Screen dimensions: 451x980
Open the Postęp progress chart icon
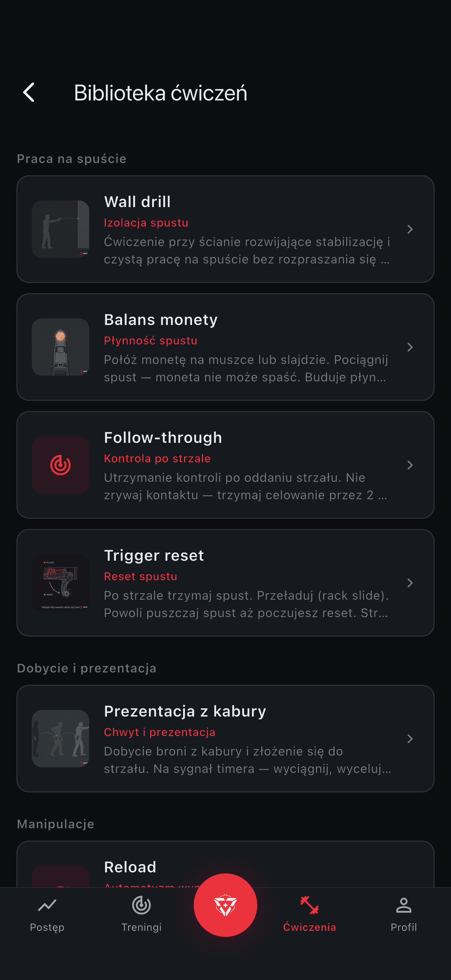[x=47, y=905]
